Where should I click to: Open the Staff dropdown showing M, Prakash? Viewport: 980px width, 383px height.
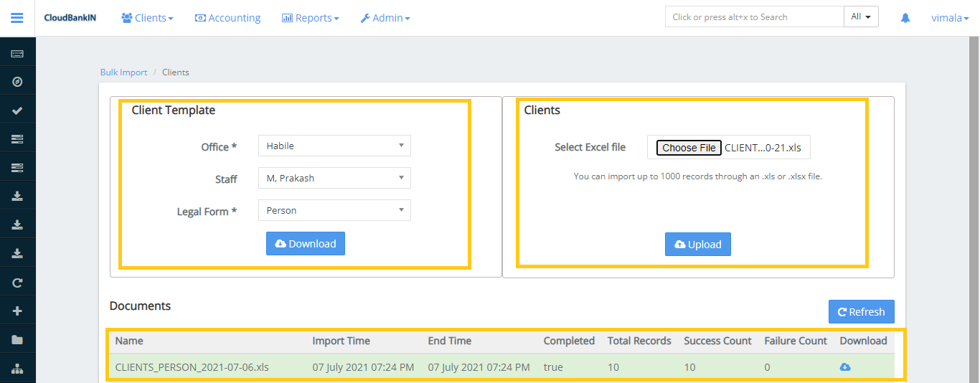coord(334,178)
